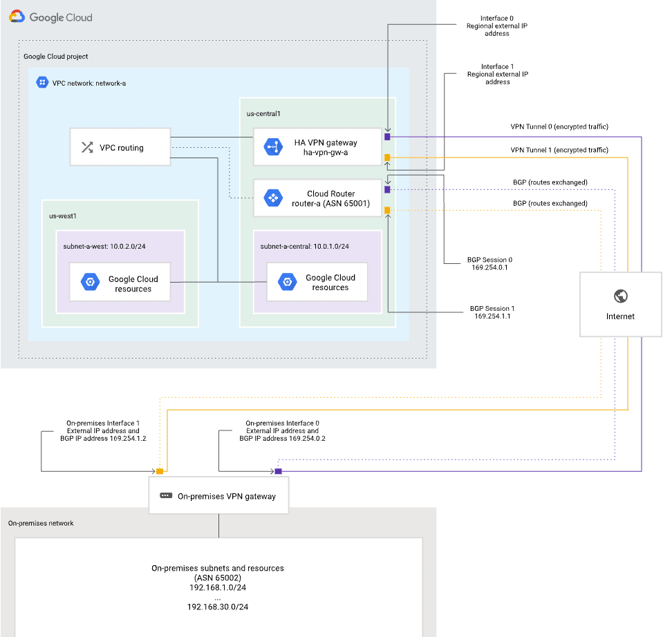Select the VPC routing box
This screenshot has width=672, height=637.
coord(120,147)
